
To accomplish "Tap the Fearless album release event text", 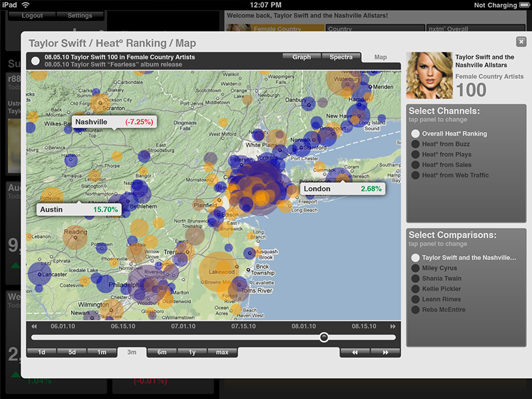I will click(x=113, y=65).
